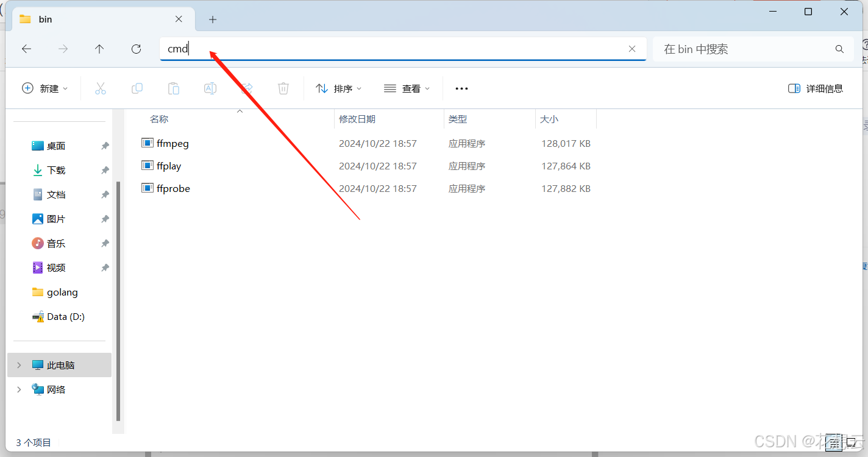The image size is (868, 457).
Task: Click the Copy icon in toolbar
Action: [137, 88]
